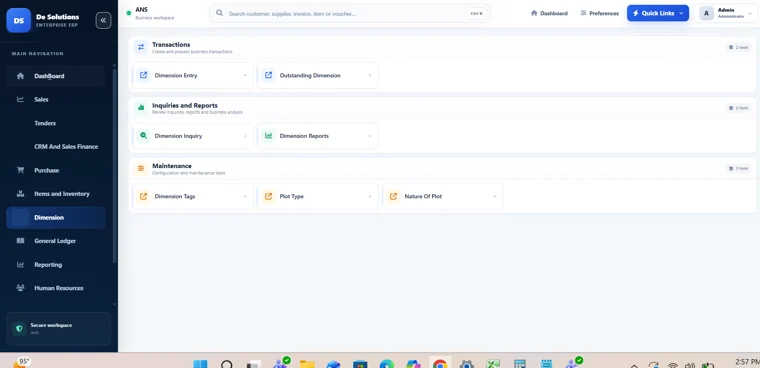Click the Inquiries and Reports chart icon
760x368 pixels.
pos(141,108)
